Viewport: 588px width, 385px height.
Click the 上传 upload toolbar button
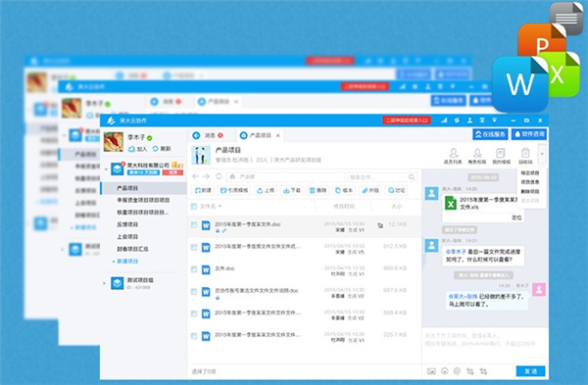tap(266, 190)
